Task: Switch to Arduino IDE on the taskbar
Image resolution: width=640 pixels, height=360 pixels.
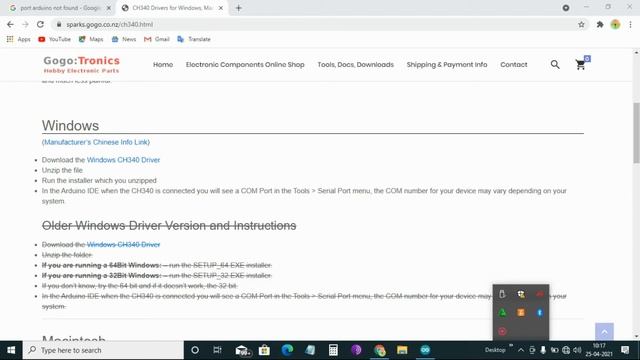Action: coord(425,350)
